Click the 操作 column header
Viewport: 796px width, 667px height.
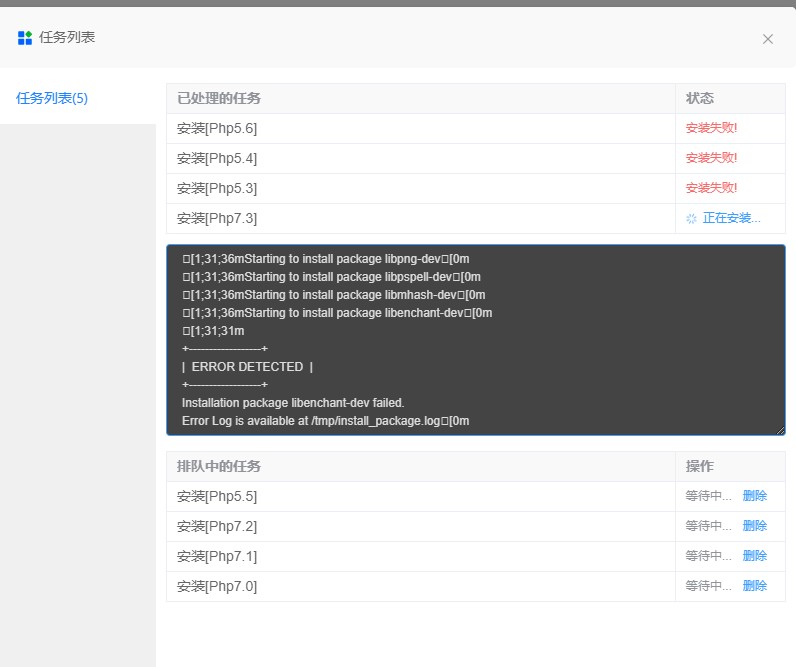(x=700, y=466)
